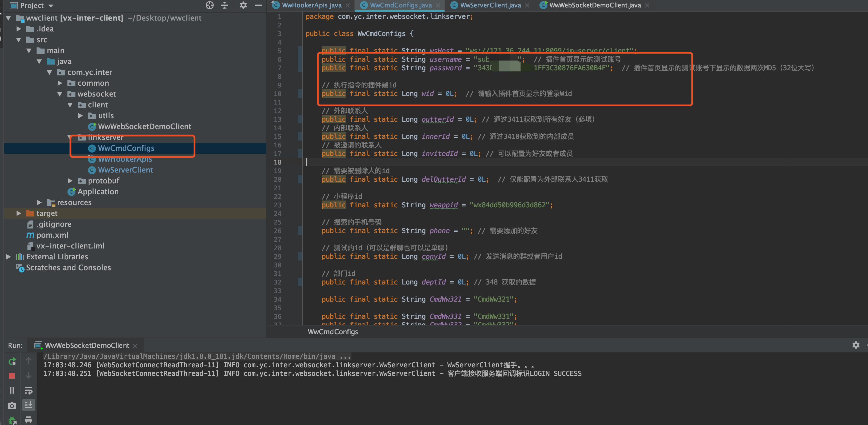Image resolution: width=868 pixels, height=425 pixels.
Task: Dump threads with the camera icon
Action: point(12,406)
